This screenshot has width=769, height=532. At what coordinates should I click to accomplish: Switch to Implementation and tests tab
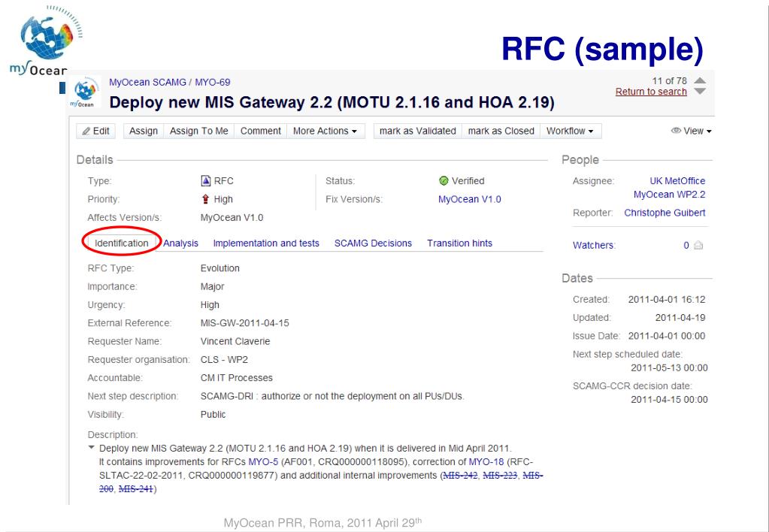tap(266, 243)
